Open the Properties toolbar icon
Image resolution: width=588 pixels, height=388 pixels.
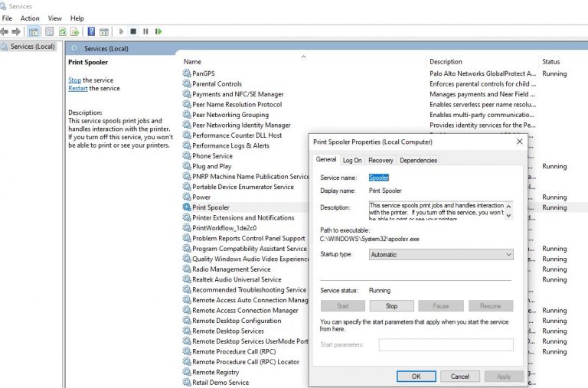pos(49,31)
